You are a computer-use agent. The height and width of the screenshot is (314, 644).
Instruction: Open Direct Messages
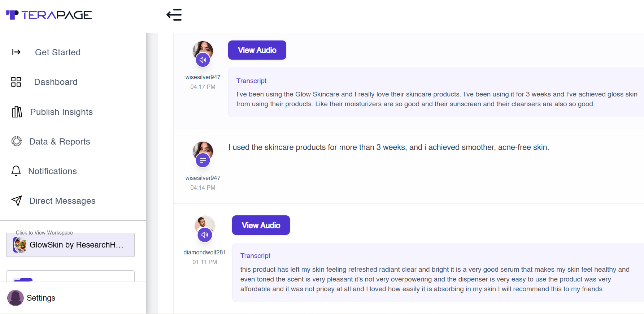[62, 201]
